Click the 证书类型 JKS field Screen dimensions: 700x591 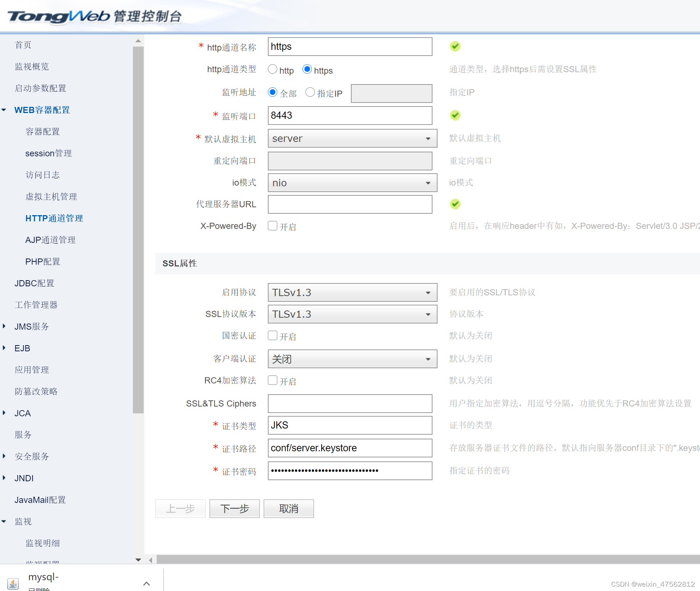(x=350, y=425)
